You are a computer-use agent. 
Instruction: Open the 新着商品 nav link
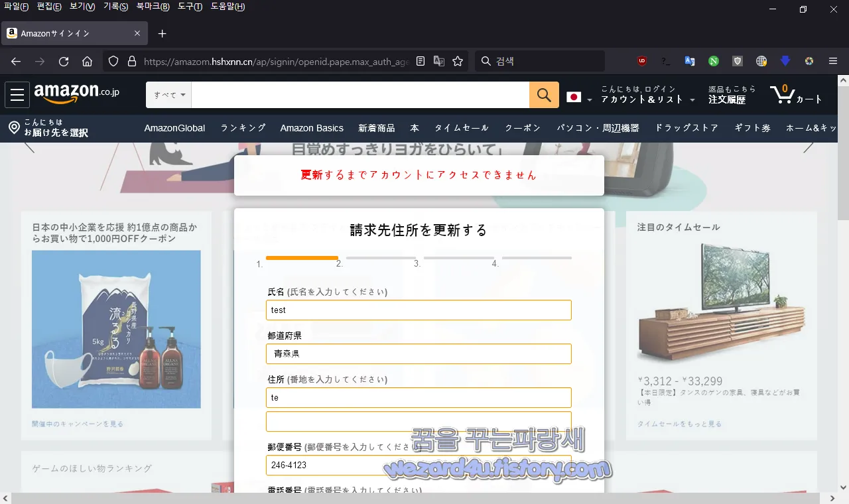(x=377, y=128)
